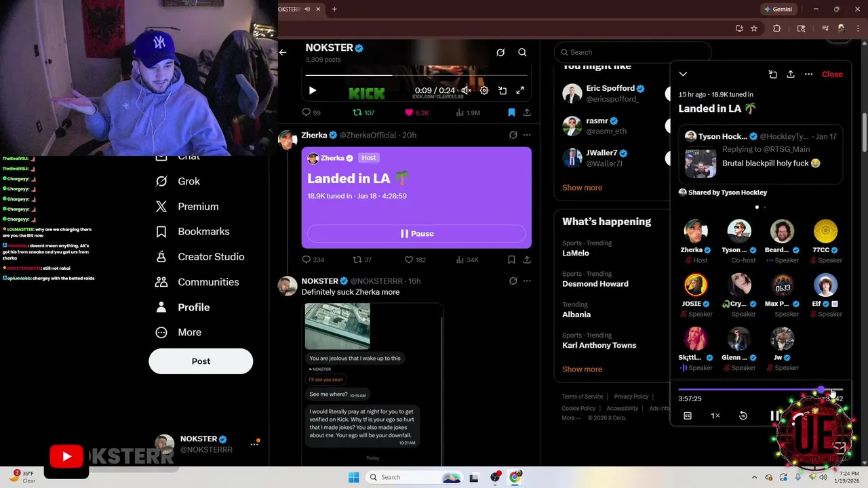Open the video settings gear
This screenshot has width=868, height=488.
click(484, 90)
